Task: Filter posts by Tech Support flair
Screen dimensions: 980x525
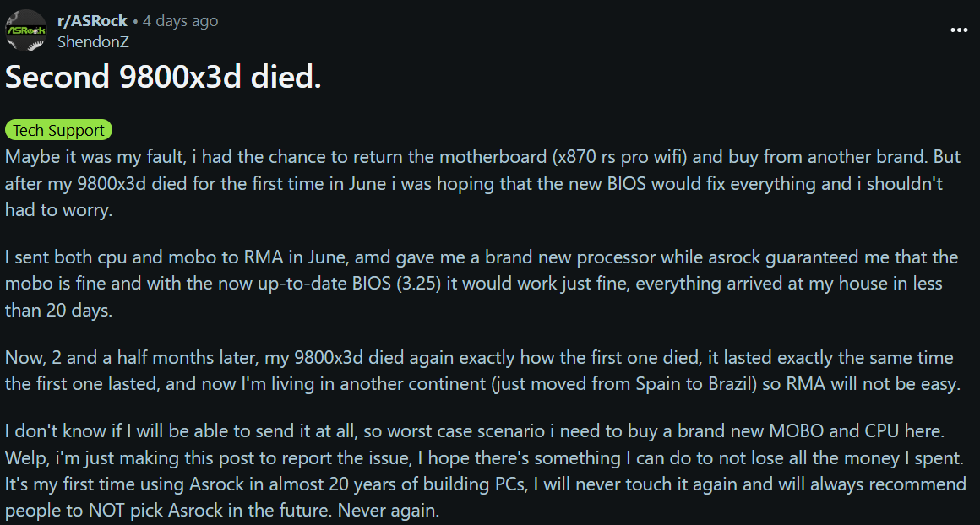Action: (x=59, y=130)
